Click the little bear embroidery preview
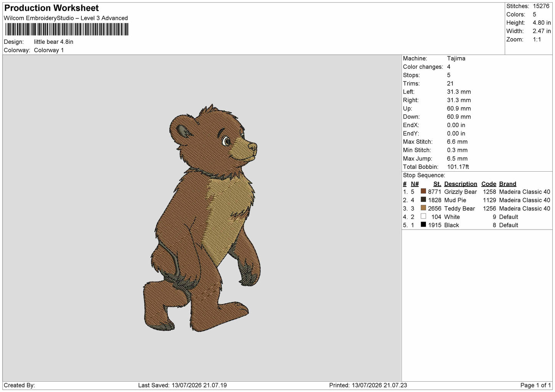This screenshot has width=555, height=392. click(x=202, y=218)
